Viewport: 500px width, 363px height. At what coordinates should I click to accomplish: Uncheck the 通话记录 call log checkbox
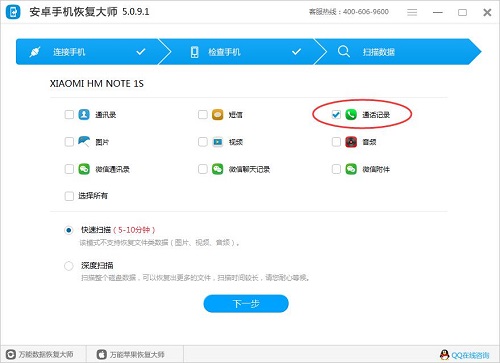(x=336, y=115)
